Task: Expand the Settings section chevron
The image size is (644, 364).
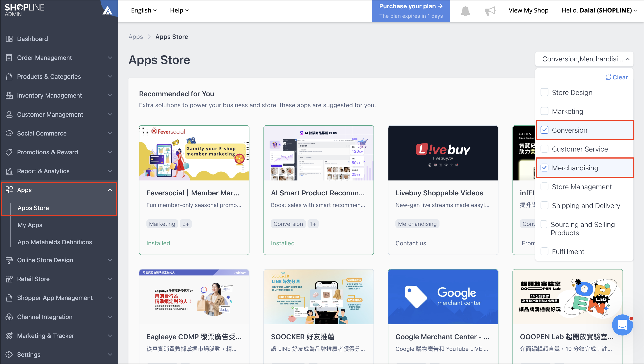Action: point(110,355)
